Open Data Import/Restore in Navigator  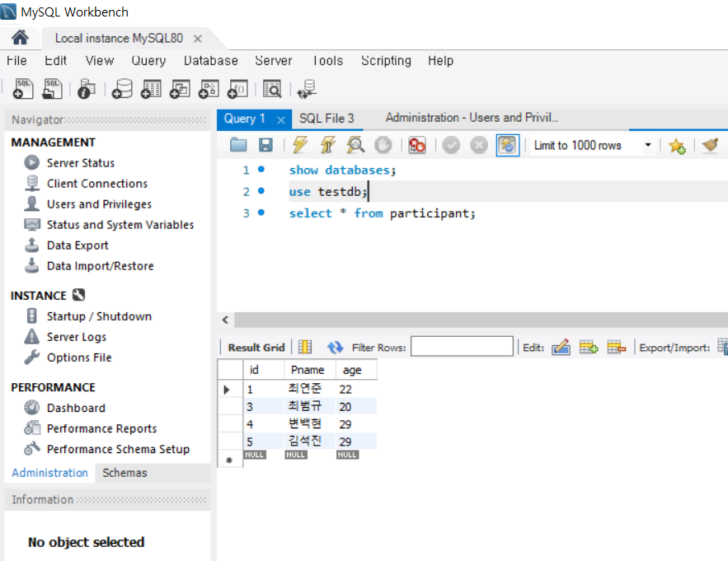pyautogui.click(x=100, y=266)
